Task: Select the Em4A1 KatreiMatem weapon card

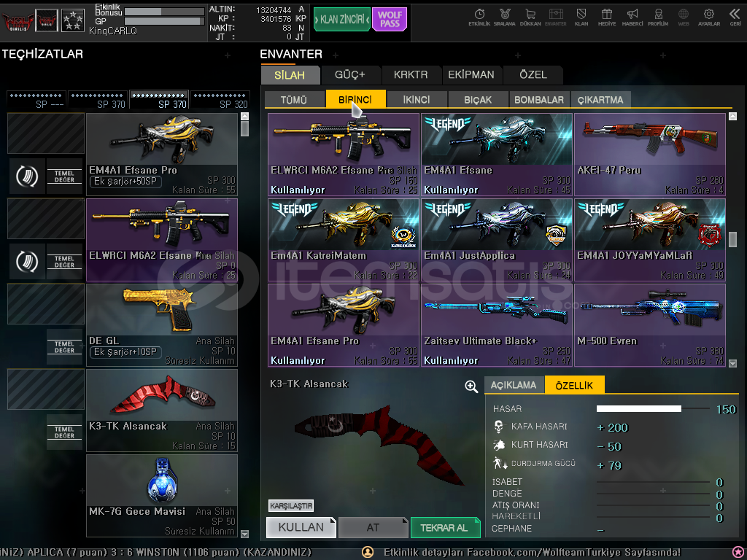Action: click(344, 240)
